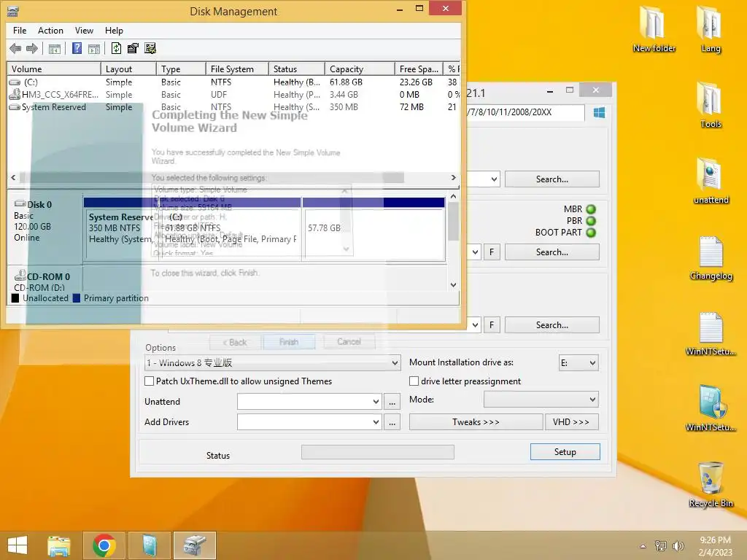Click the Search... button below BOOT PART
Viewport: 747px width, 560px height.
(x=552, y=252)
